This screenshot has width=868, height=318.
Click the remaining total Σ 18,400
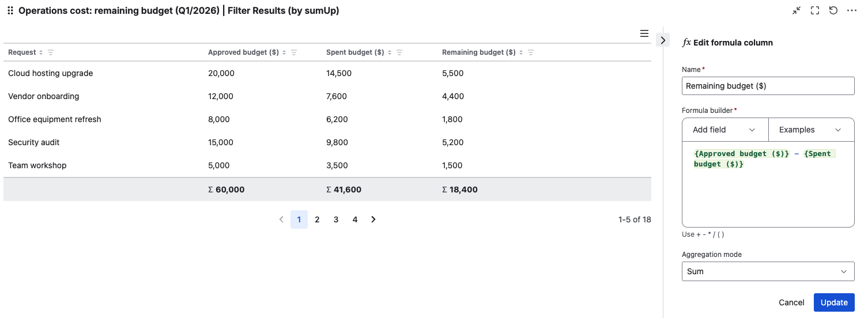460,190
